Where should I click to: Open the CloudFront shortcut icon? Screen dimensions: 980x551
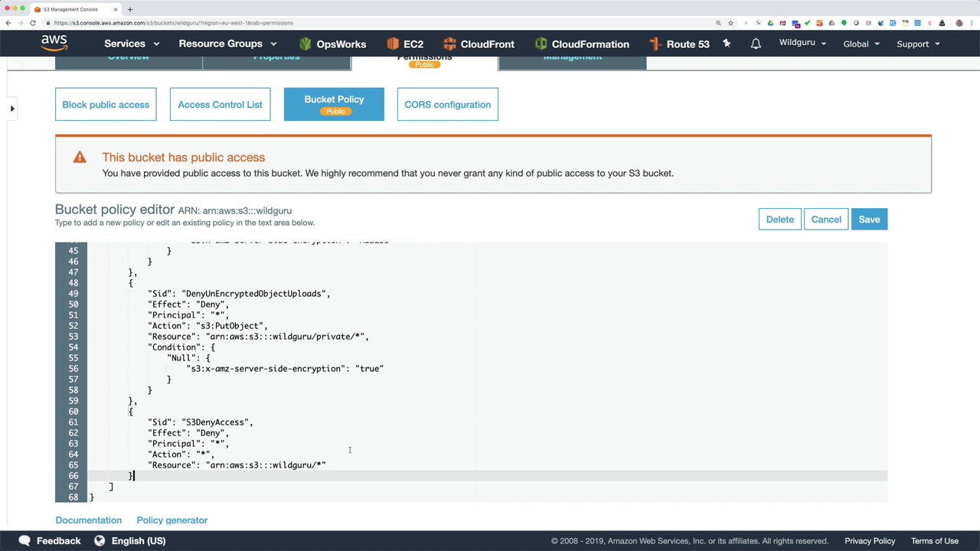(x=449, y=44)
